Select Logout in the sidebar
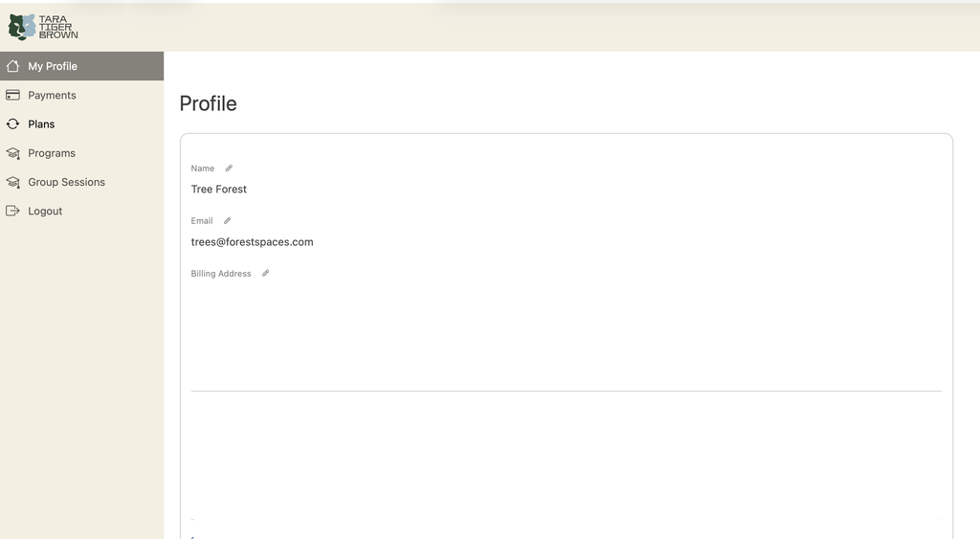 (82, 211)
